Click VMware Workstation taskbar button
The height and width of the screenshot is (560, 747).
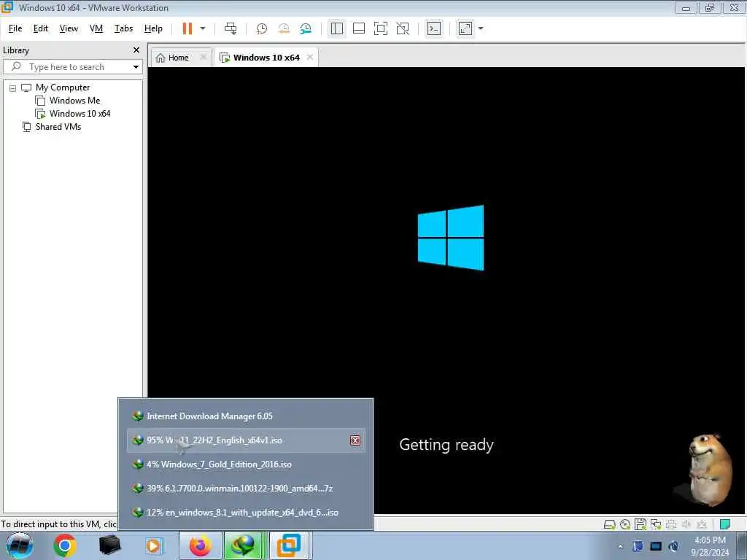pyautogui.click(x=289, y=545)
